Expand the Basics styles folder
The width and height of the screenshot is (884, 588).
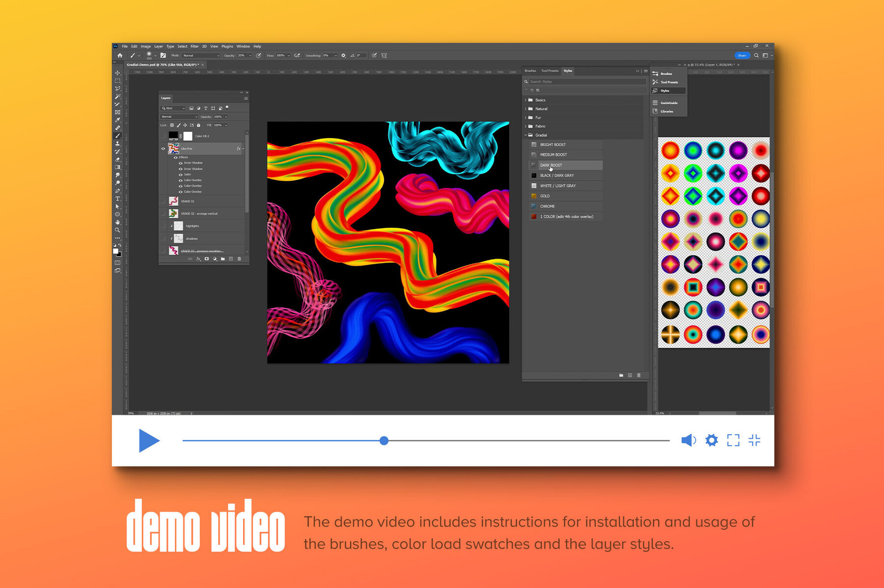click(x=525, y=100)
